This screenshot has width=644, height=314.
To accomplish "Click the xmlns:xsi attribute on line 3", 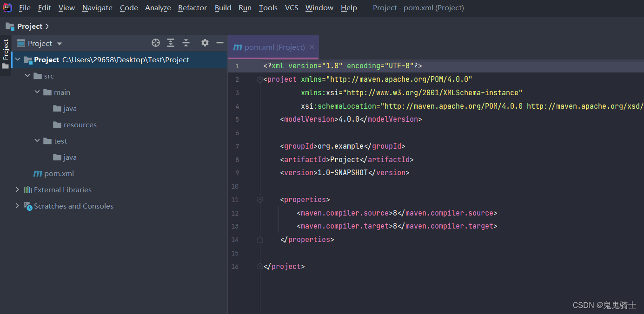I will [412, 93].
